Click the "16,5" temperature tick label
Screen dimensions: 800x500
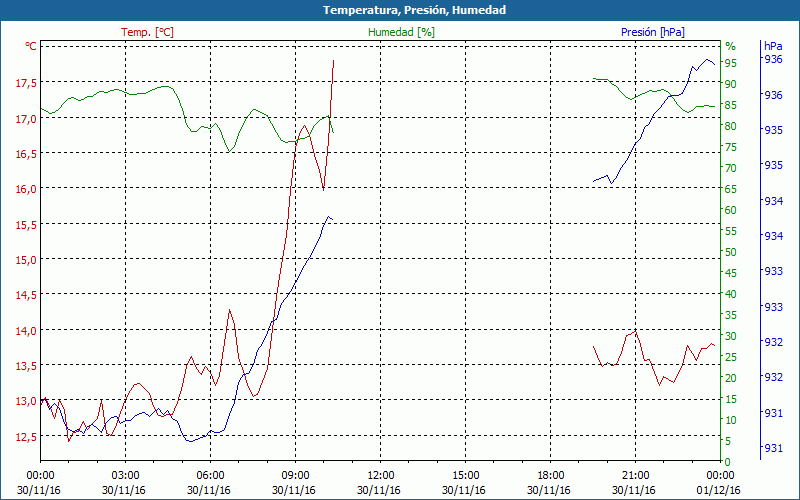click(26, 154)
